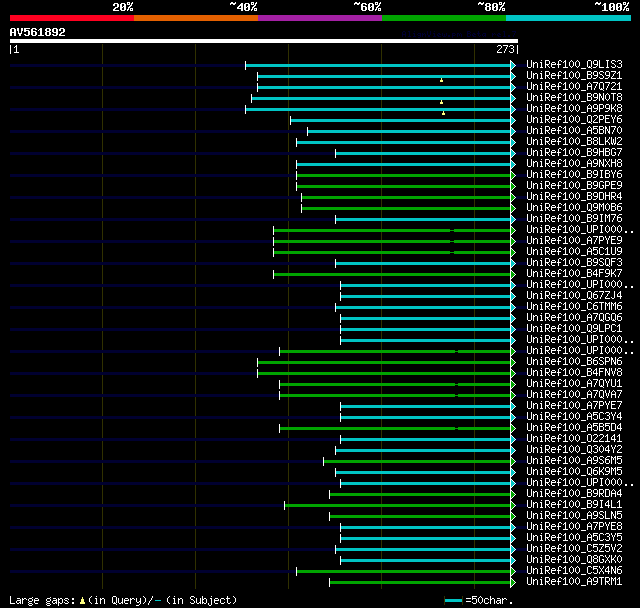640x608 pixels.
Task: Click the UniRef100_A7PYE8 label
Action: tap(574, 527)
